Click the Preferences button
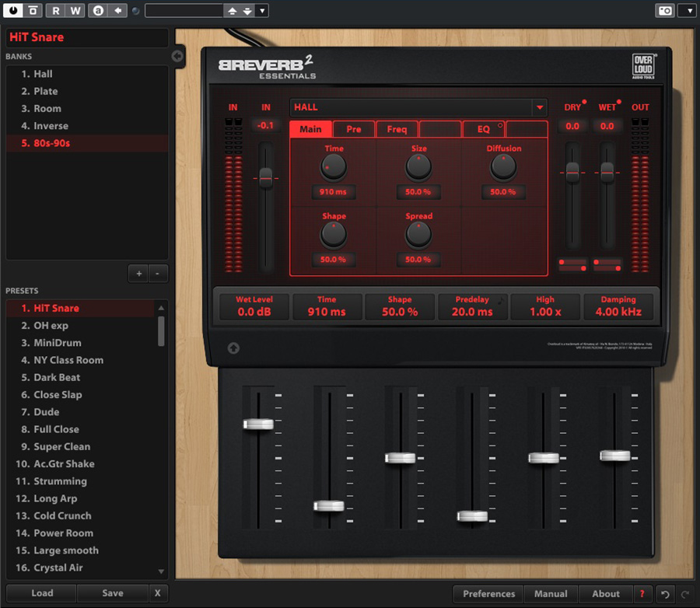The image size is (700, 608). [x=488, y=594]
